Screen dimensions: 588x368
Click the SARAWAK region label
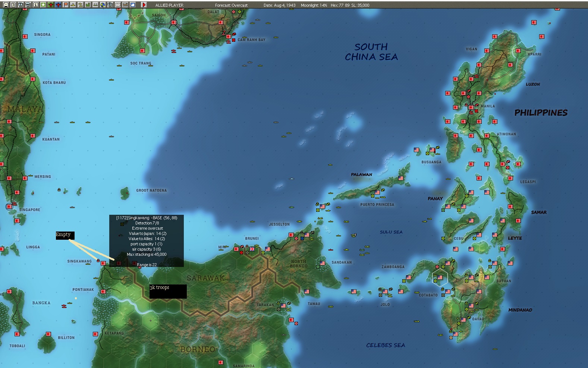point(206,278)
